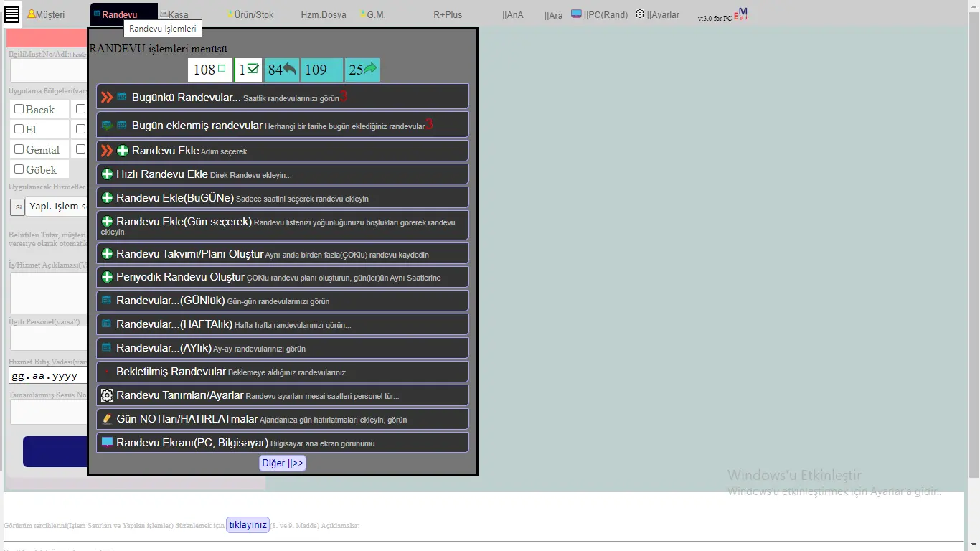
Task: Tick the Bacak checkbox
Action: click(19, 109)
